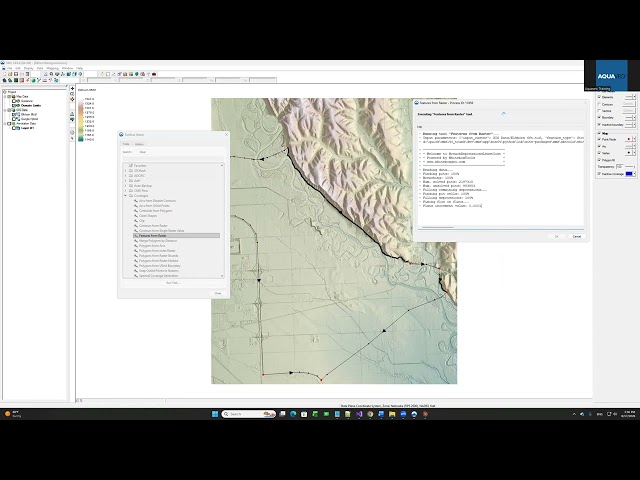Select the Contours from Raster tool
Image resolution: width=640 pixels, height=480 pixels.
[153, 226]
